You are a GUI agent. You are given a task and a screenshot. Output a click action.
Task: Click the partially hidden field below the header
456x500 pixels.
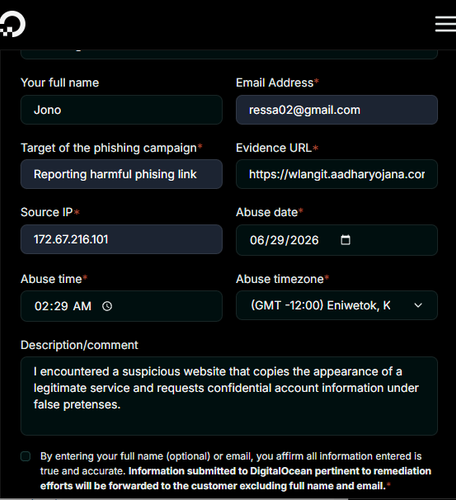tap(229, 54)
